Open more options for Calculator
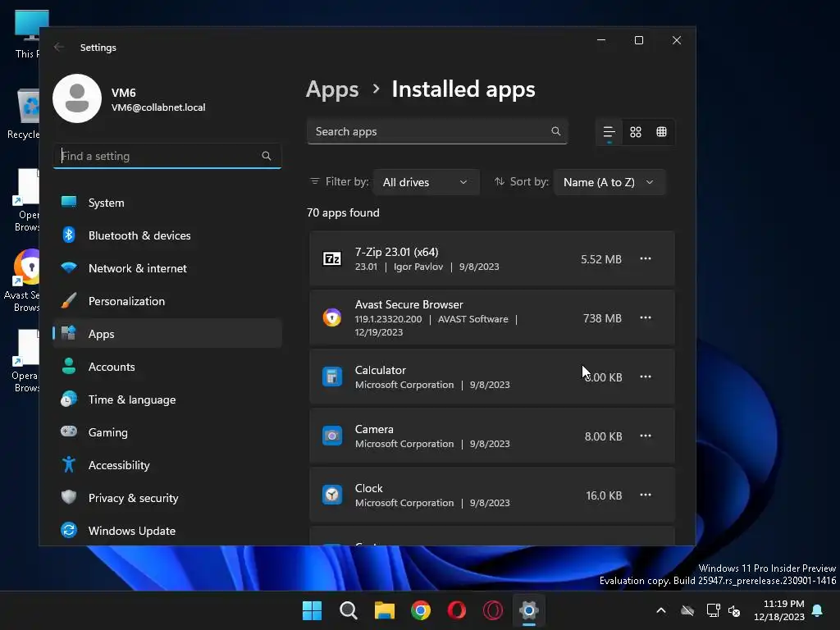This screenshot has width=840, height=630. coord(646,377)
